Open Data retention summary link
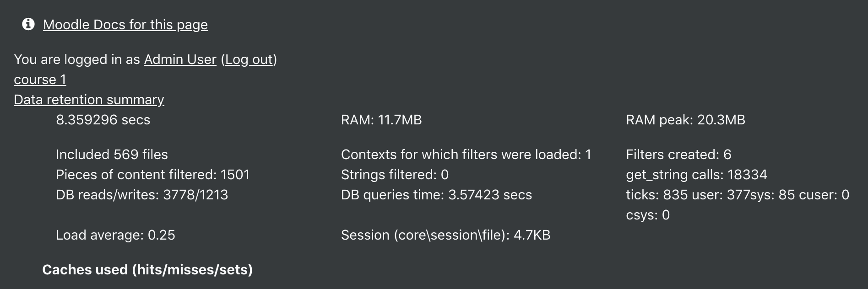The height and width of the screenshot is (289, 868). pos(89,100)
